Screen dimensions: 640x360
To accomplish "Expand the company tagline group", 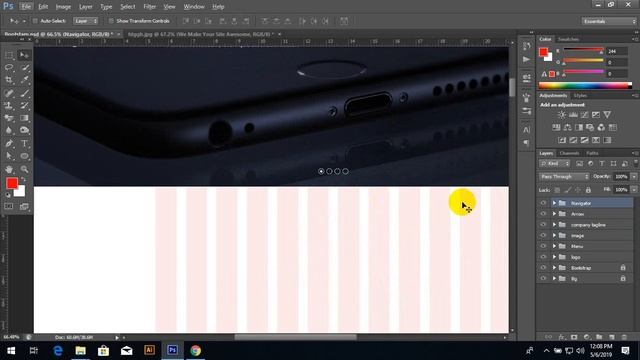I will [554, 224].
